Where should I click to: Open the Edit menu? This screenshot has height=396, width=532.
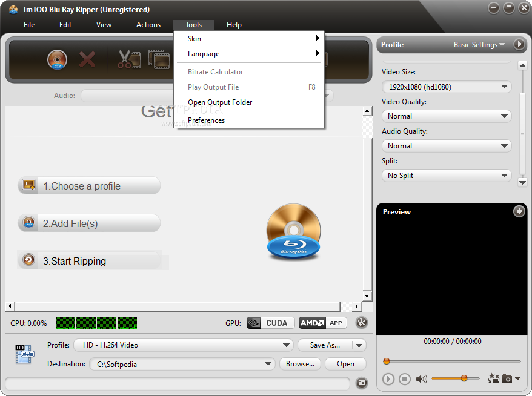pos(65,25)
